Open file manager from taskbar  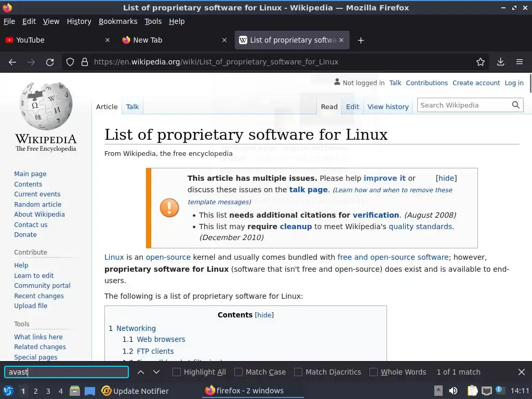tap(75, 391)
